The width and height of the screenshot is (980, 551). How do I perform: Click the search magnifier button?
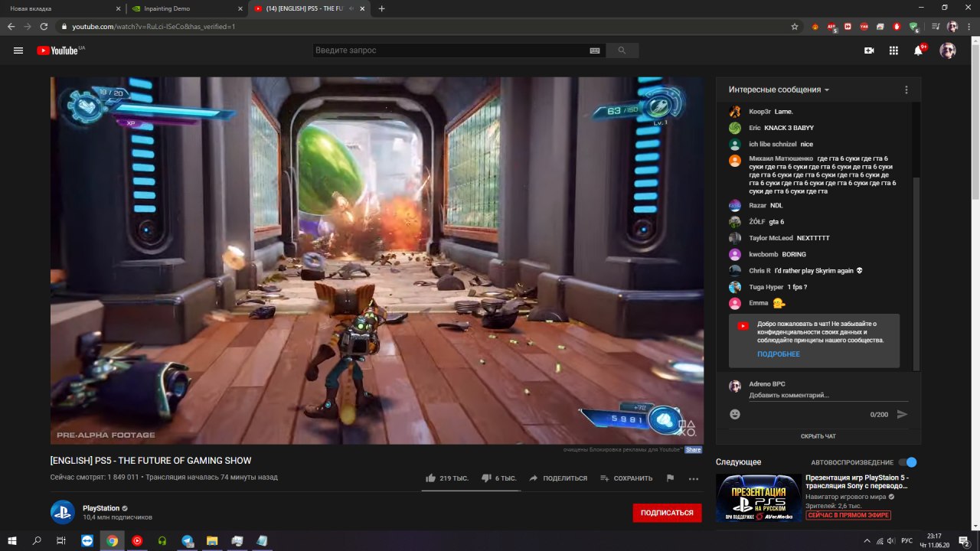click(622, 51)
